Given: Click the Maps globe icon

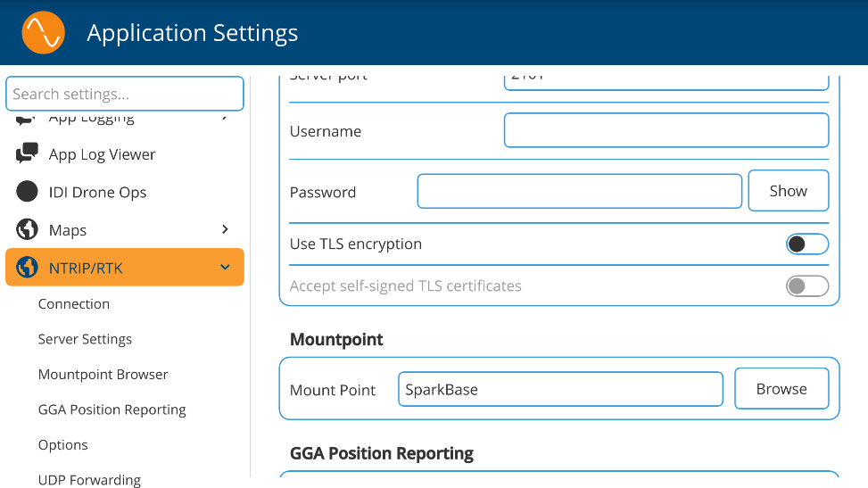Looking at the screenshot, I should (x=27, y=228).
